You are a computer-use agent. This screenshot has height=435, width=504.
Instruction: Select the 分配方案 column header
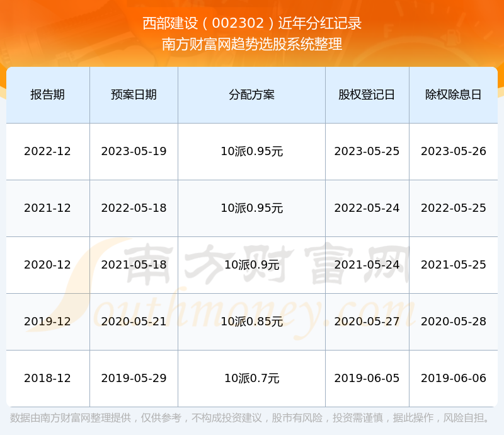point(251,95)
